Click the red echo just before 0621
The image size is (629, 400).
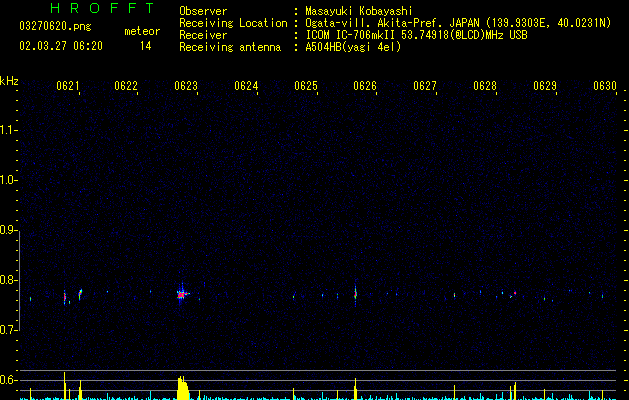(x=65, y=297)
